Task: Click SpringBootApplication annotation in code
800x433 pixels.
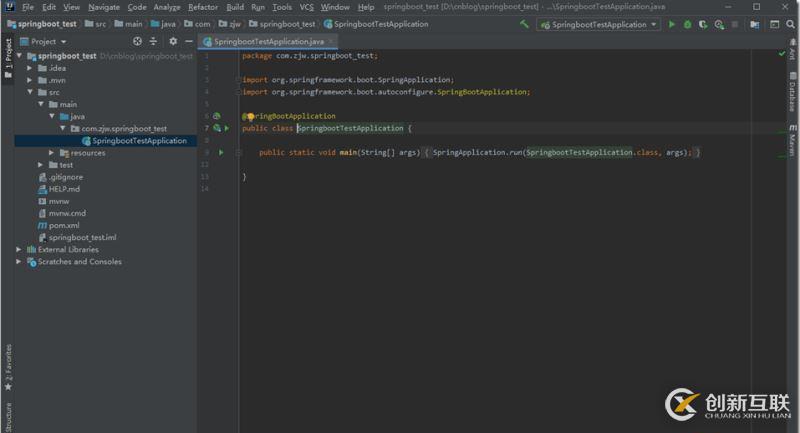Action: [289, 116]
